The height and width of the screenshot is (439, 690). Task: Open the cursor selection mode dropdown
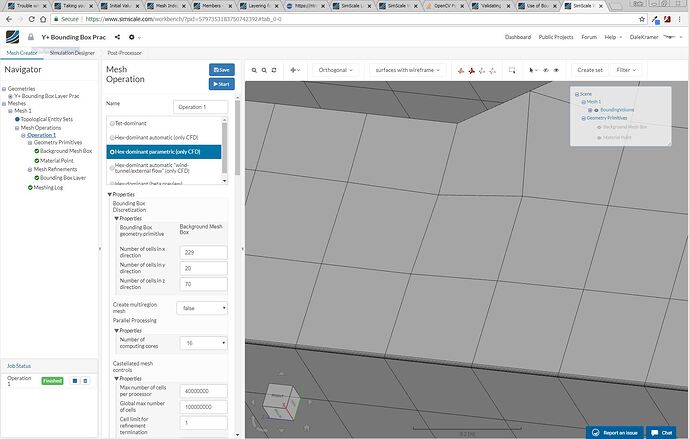(533, 70)
